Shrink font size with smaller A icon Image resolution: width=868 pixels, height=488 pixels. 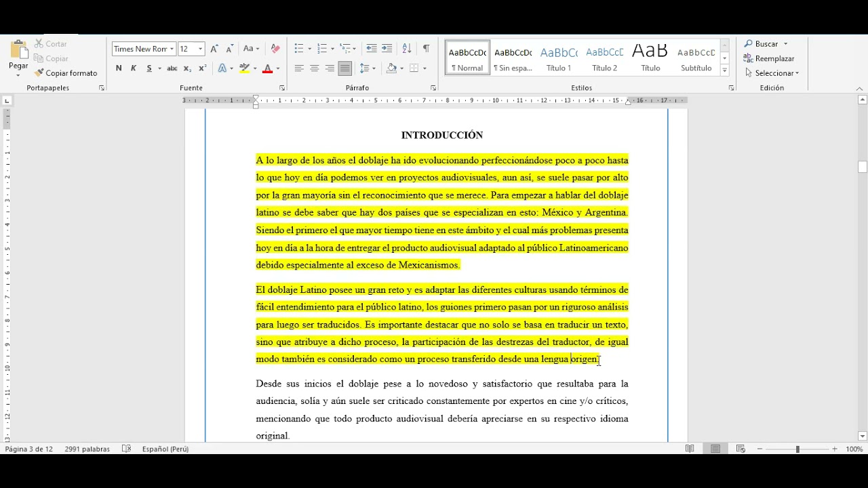[229, 49]
